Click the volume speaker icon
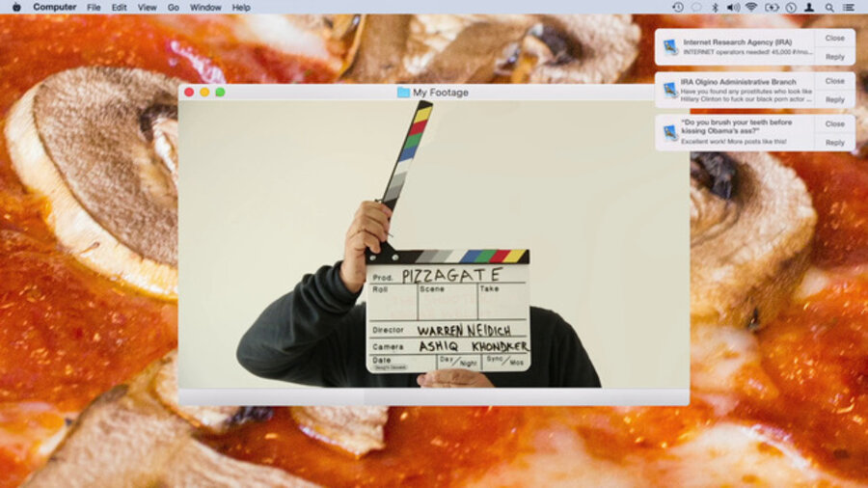 pos(733,7)
